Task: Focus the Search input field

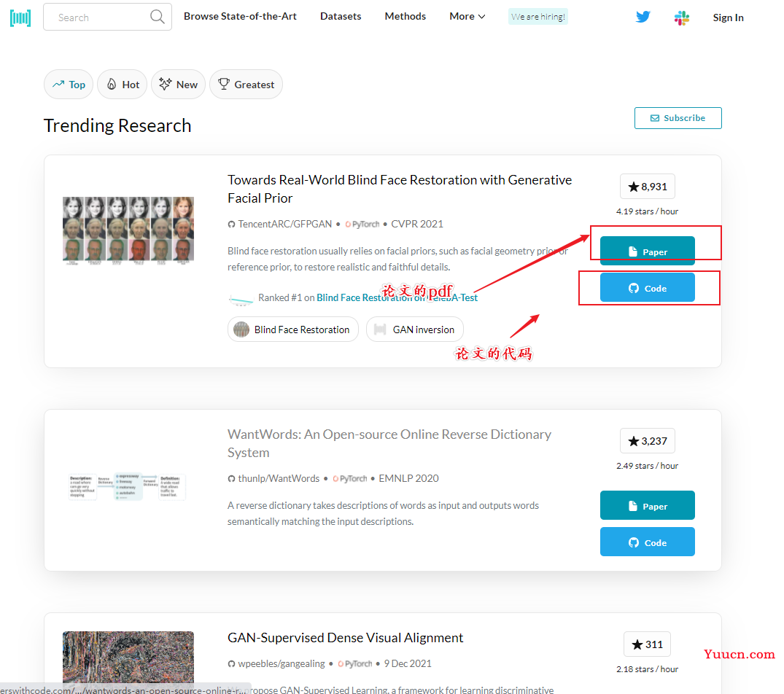Action: [x=107, y=17]
